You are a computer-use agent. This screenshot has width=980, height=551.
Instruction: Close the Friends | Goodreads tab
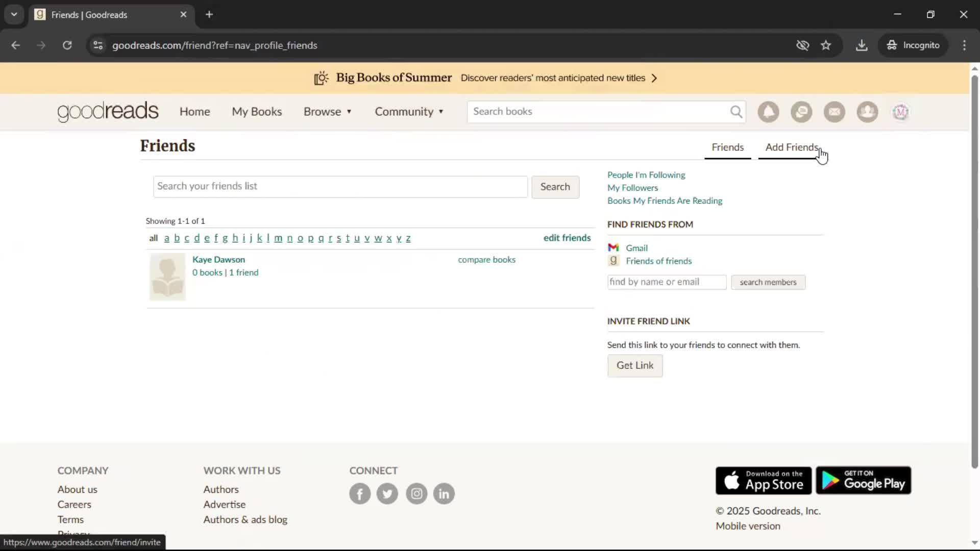(183, 14)
